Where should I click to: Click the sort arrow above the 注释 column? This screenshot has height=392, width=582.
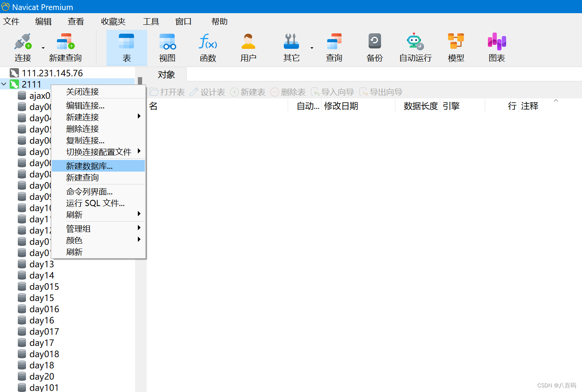[x=556, y=100]
